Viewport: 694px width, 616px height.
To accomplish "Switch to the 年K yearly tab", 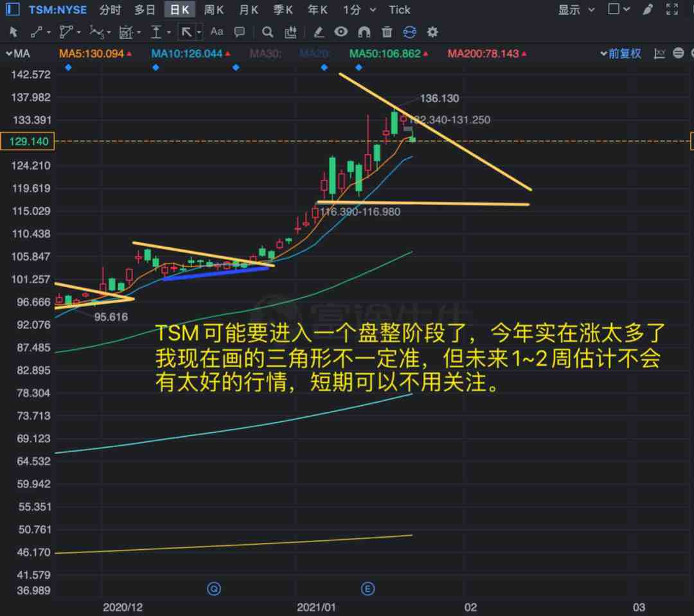I will [317, 10].
